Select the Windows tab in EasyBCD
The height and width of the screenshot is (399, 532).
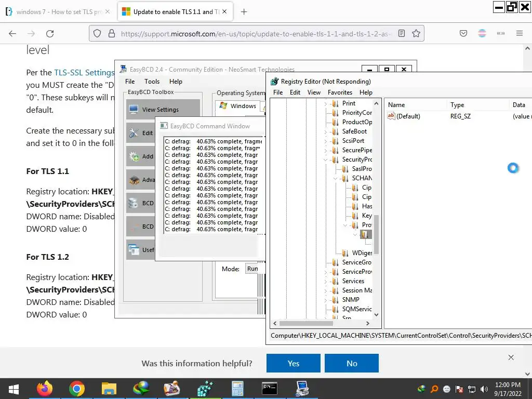(x=238, y=106)
